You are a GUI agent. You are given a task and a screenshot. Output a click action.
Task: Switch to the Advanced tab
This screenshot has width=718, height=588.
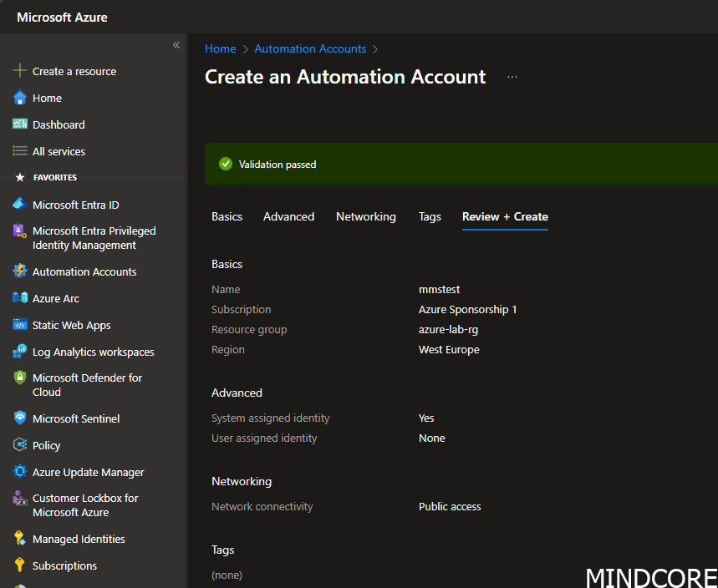(288, 216)
